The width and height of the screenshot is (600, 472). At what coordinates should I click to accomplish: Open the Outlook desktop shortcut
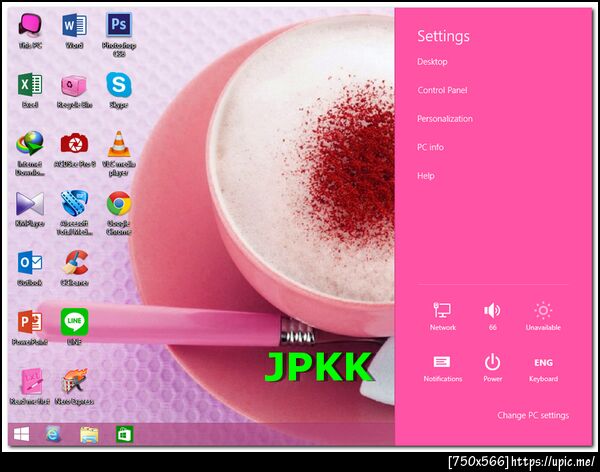(x=30, y=268)
